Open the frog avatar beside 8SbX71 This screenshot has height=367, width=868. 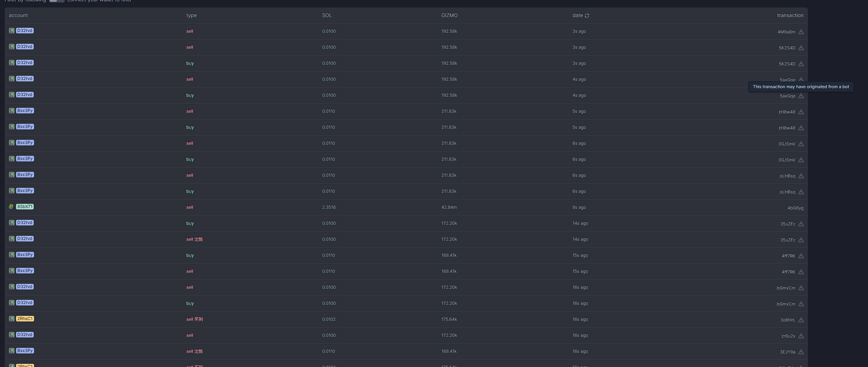pyautogui.click(x=11, y=207)
